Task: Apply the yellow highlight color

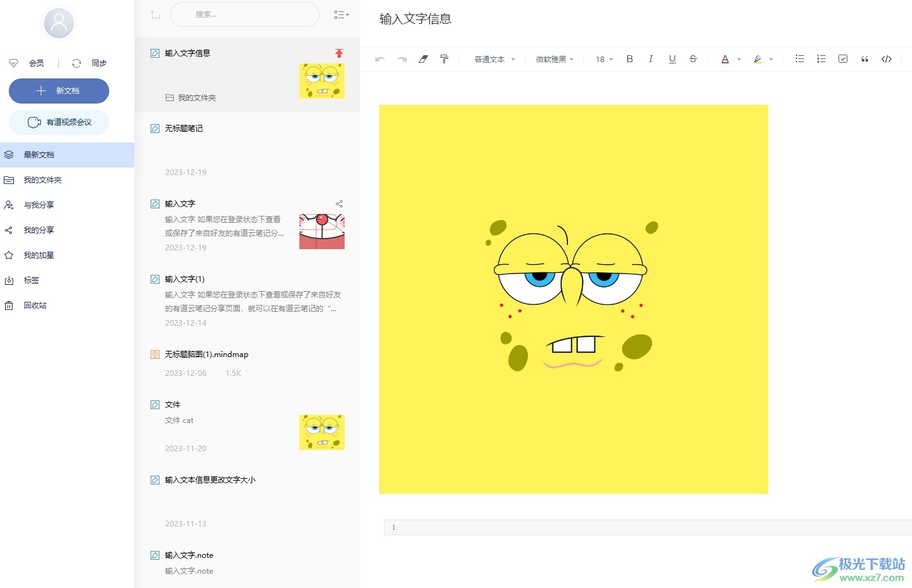Action: click(758, 59)
